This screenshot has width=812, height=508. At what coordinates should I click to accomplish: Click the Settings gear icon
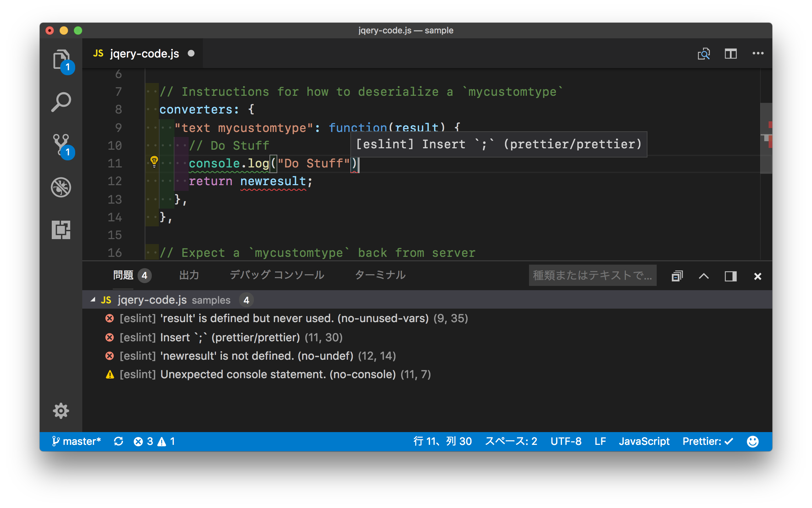pos(61,410)
